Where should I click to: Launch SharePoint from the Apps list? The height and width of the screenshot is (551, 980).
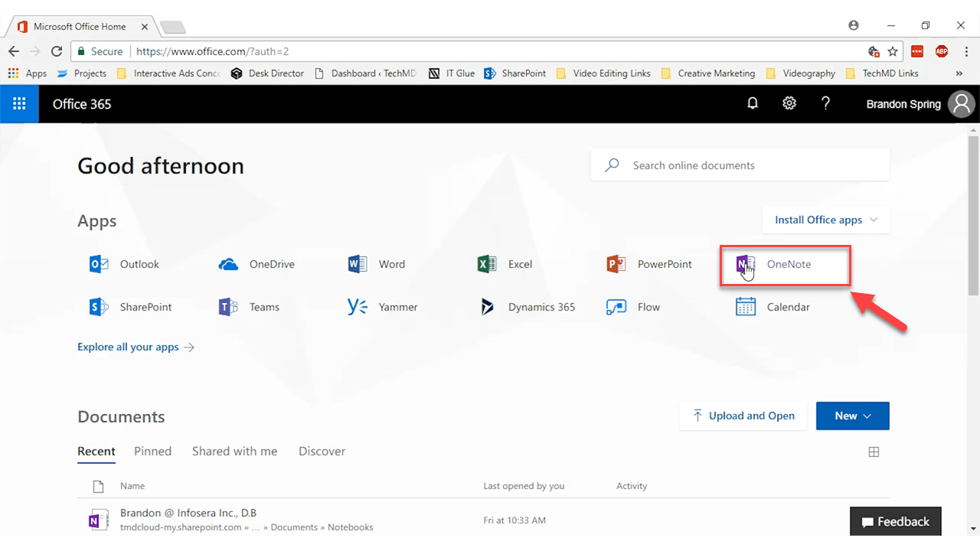pos(131,307)
